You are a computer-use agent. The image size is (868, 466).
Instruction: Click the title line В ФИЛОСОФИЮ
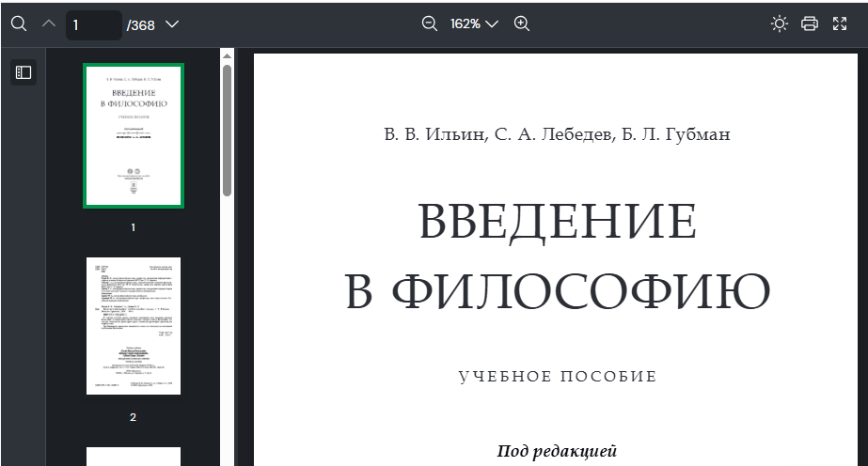tap(558, 291)
